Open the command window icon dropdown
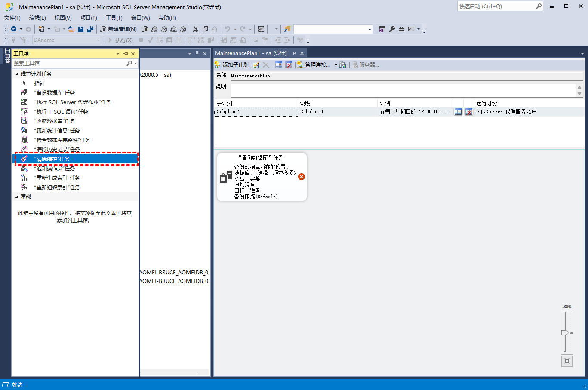The image size is (588, 390). point(419,29)
